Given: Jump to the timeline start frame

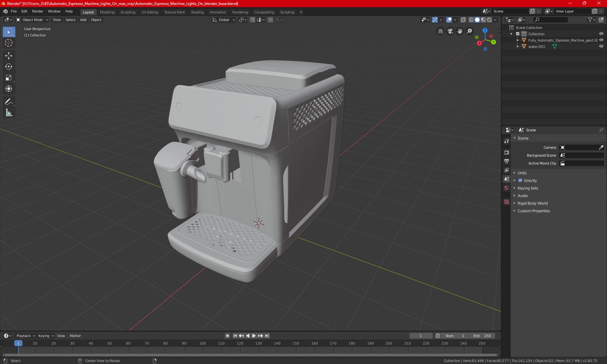Looking at the screenshot, I should tap(235, 336).
